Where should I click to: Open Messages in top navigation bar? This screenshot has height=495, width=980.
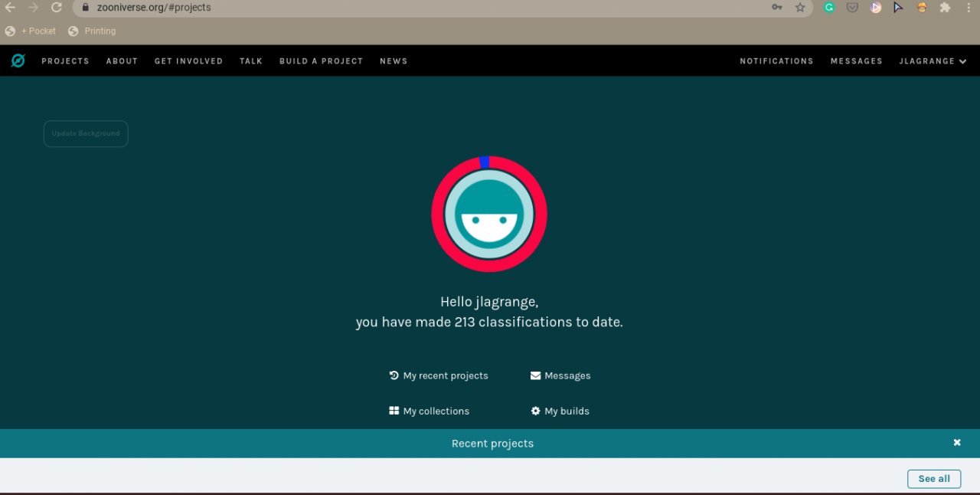pos(856,61)
